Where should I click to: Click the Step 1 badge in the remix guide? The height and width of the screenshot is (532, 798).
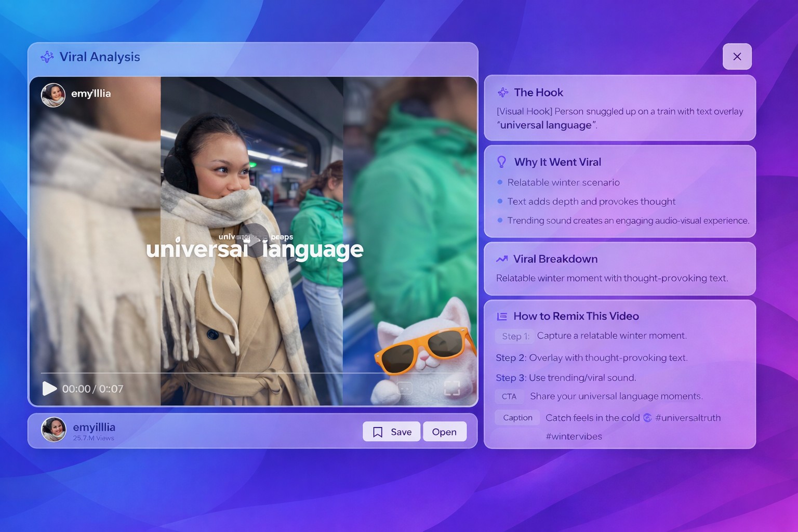tap(514, 336)
